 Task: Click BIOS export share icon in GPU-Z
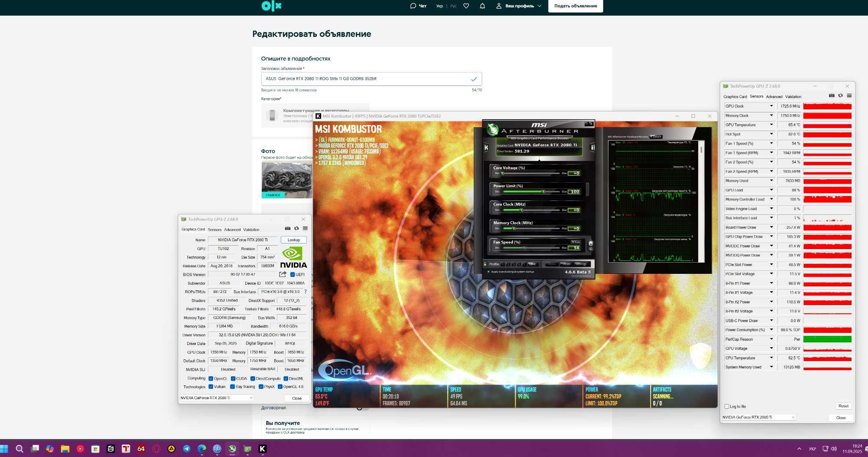click(283, 274)
